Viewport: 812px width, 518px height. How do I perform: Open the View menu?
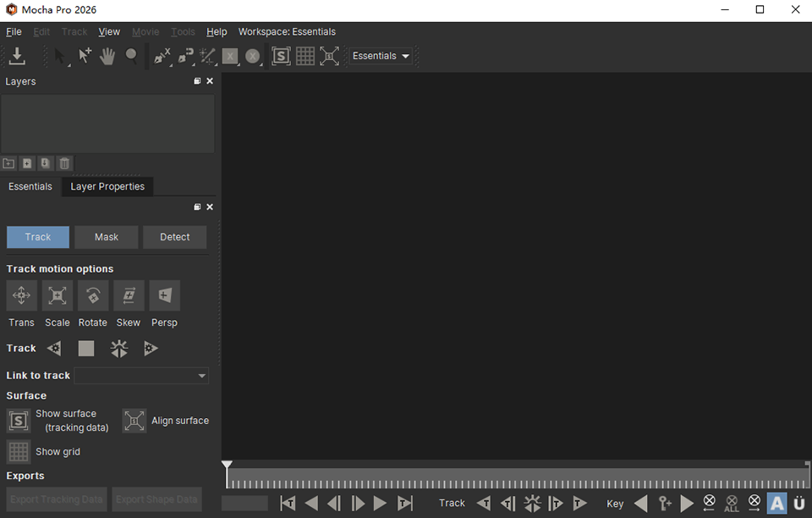[109, 31]
